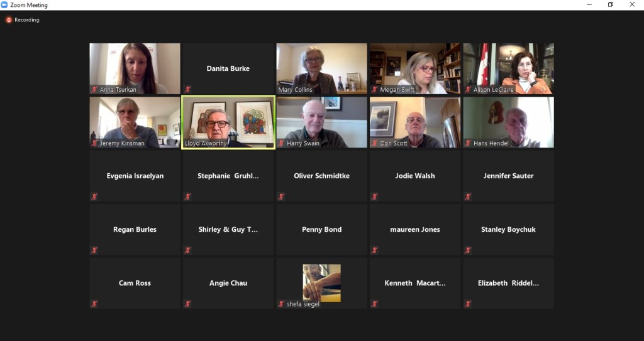Screen dimensions: 644x341
Task: Select Angie Chau participant tile
Action: click(228, 283)
